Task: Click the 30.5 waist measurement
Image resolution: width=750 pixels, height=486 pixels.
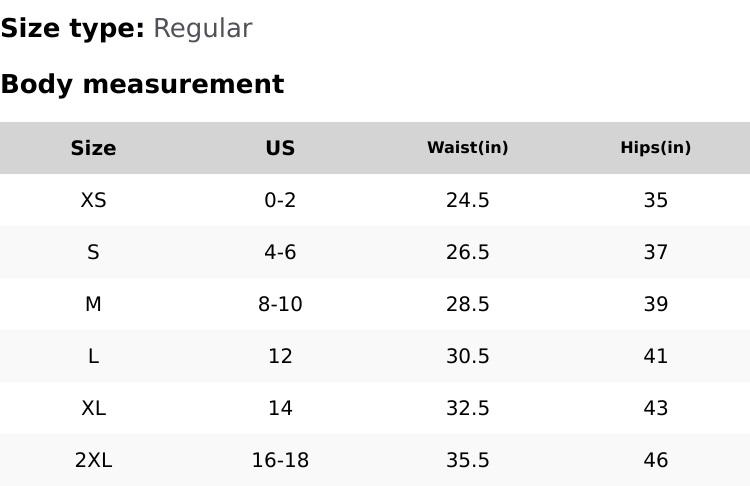Action: click(467, 356)
